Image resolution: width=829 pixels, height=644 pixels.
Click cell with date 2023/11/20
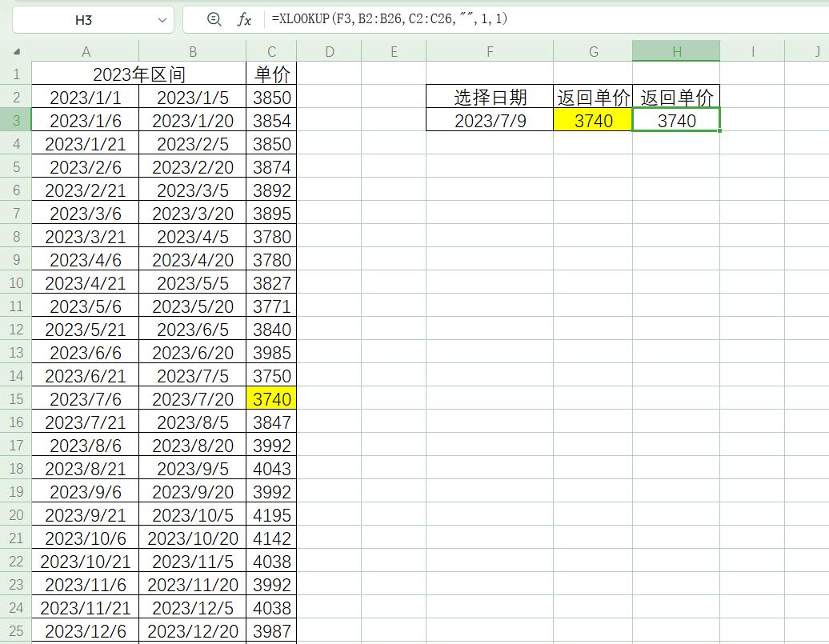pyautogui.click(x=192, y=584)
